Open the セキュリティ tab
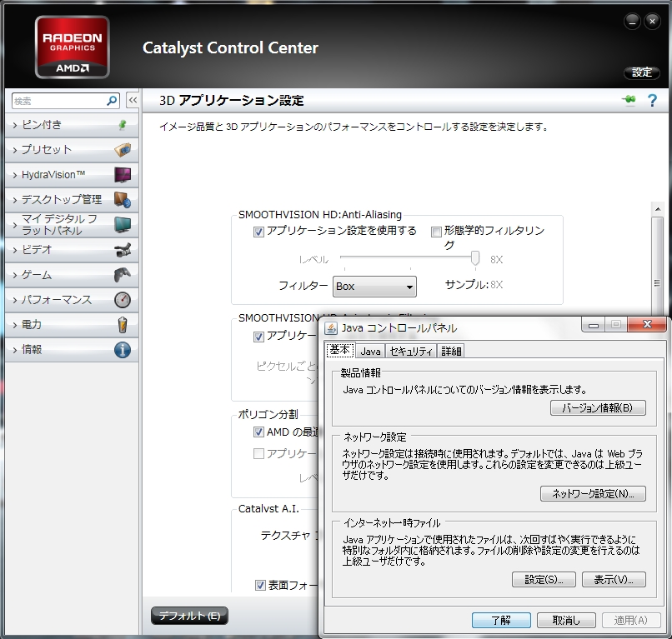The height and width of the screenshot is (639, 672). [x=411, y=352]
